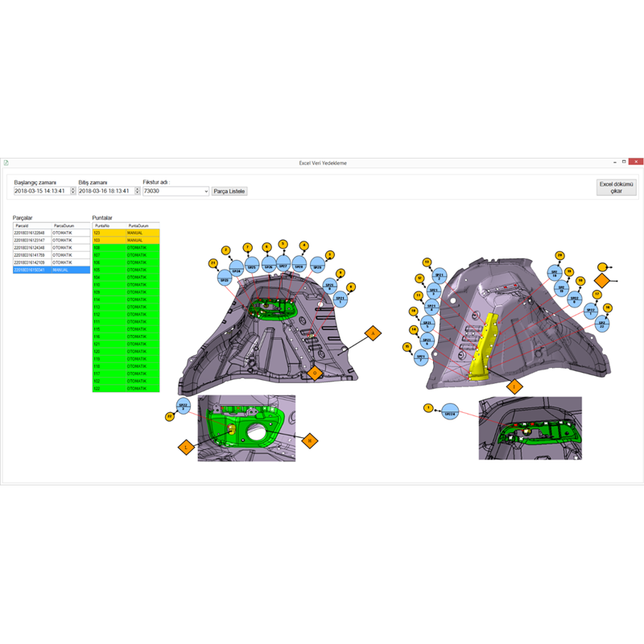This screenshot has width=644, height=644.
Task: Click yellow marker number 17 on right diagram
Action: pyautogui.click(x=597, y=294)
